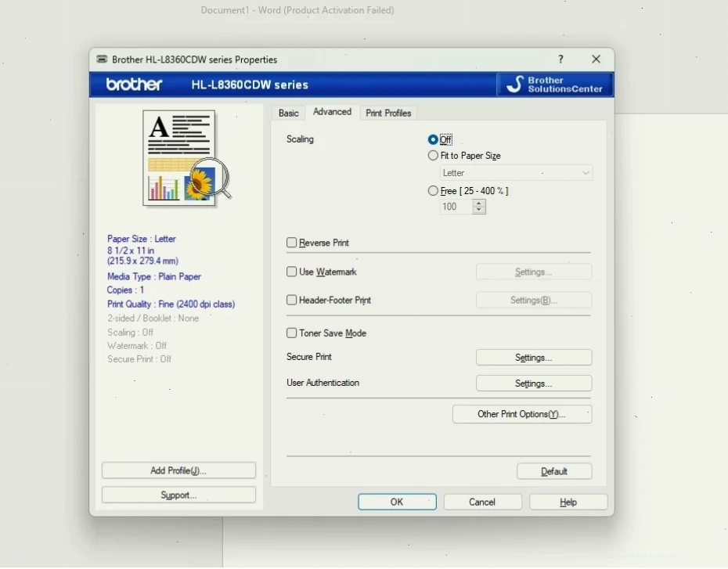Turn on Toner Save Mode
Image resolution: width=728 pixels, height=569 pixels.
291,333
